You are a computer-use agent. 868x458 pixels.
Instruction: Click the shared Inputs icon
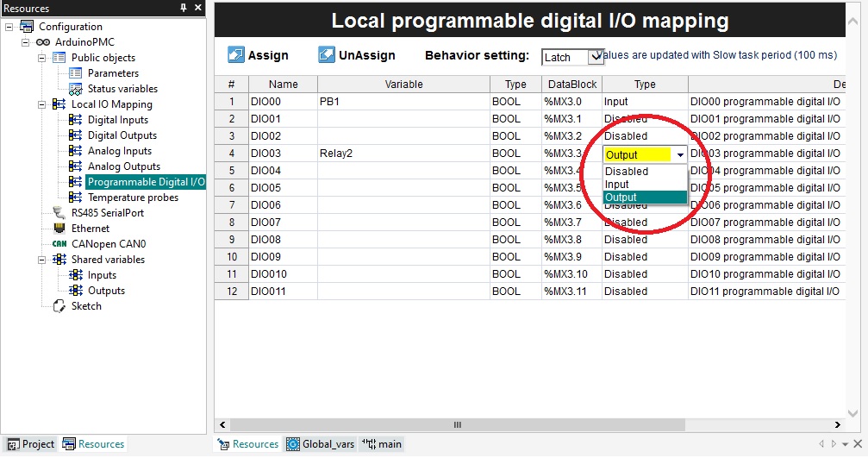click(76, 274)
